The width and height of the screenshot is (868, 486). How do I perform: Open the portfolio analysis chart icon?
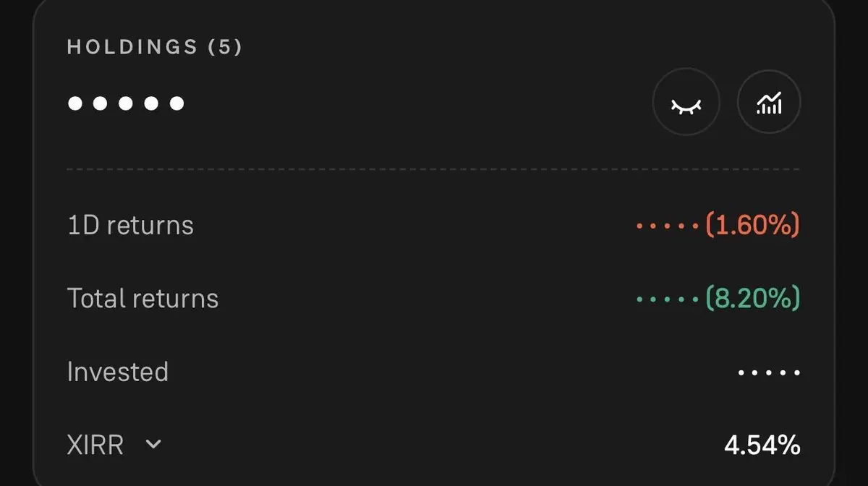(769, 103)
